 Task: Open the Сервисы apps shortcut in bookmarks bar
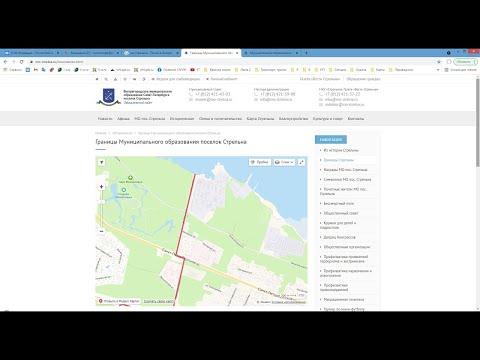tap(13, 70)
